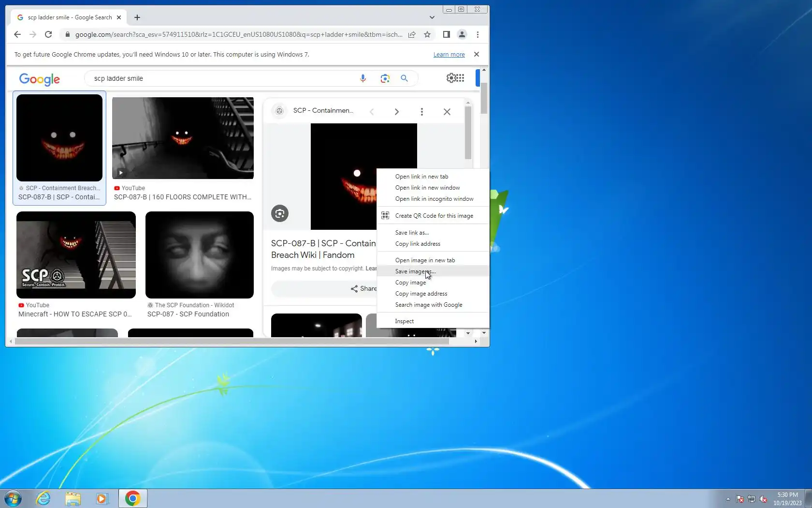Select Create QR Code for this image
This screenshot has width=812, height=508.
pyautogui.click(x=433, y=216)
